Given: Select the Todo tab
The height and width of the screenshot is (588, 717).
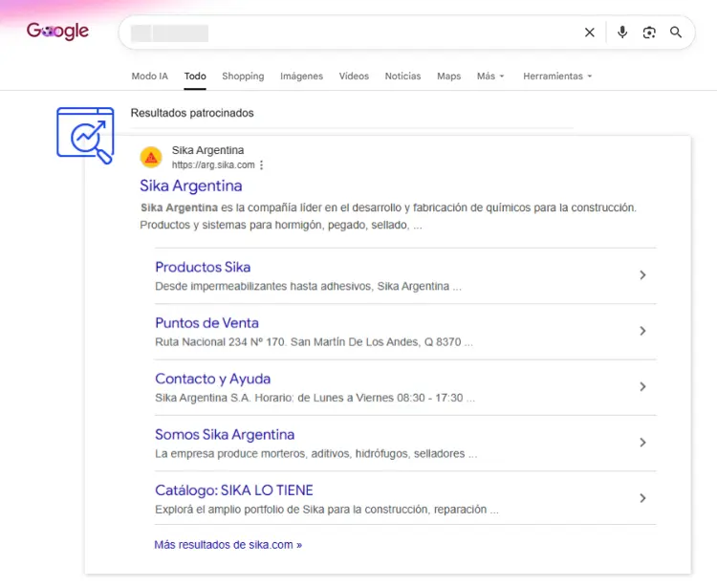Looking at the screenshot, I should (x=195, y=76).
